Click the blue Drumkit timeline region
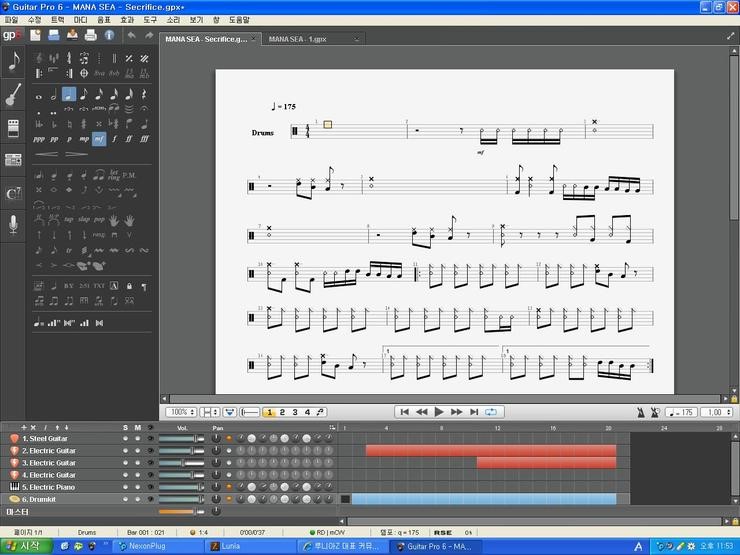Screen dimensions: 740x555 (x=484, y=499)
